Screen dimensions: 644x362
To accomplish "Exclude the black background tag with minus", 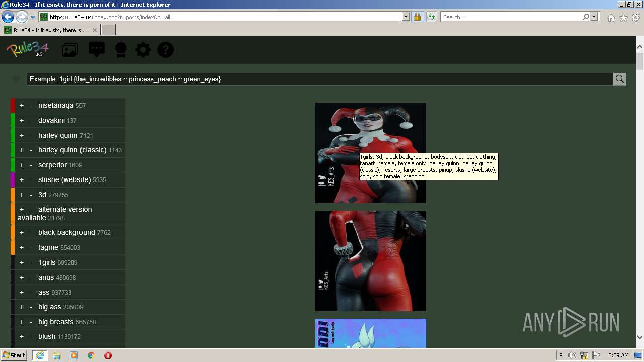I will click(x=31, y=232).
